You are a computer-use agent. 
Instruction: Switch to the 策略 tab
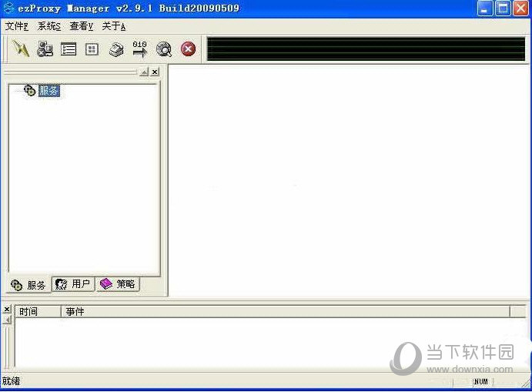pyautogui.click(x=118, y=283)
